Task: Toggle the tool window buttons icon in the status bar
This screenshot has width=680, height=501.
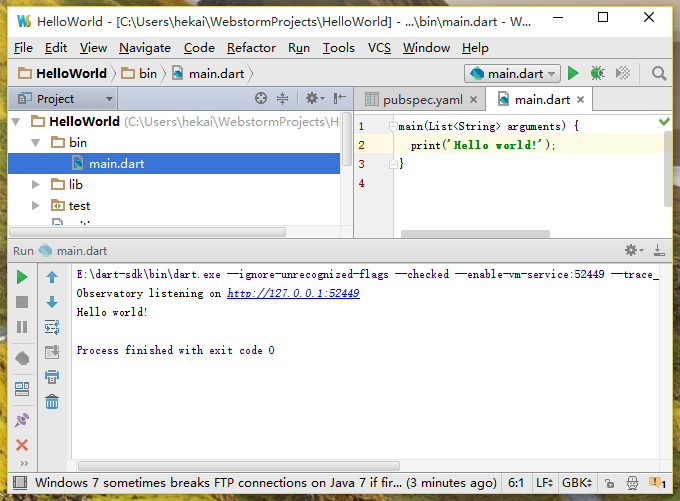Action: tap(20, 482)
